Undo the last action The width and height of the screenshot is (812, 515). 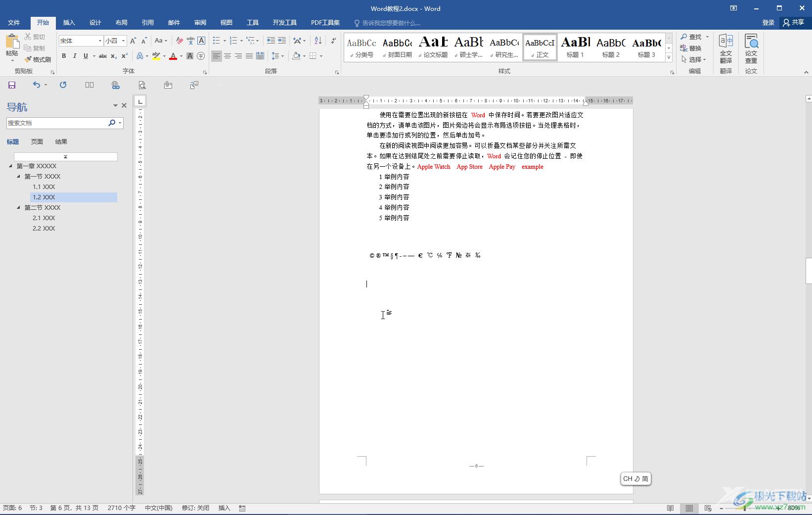point(36,85)
